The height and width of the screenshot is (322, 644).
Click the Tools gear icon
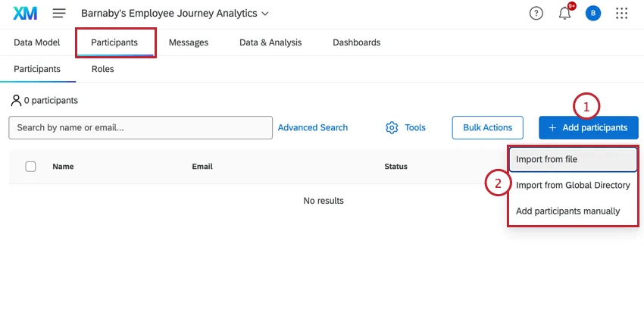click(x=392, y=127)
